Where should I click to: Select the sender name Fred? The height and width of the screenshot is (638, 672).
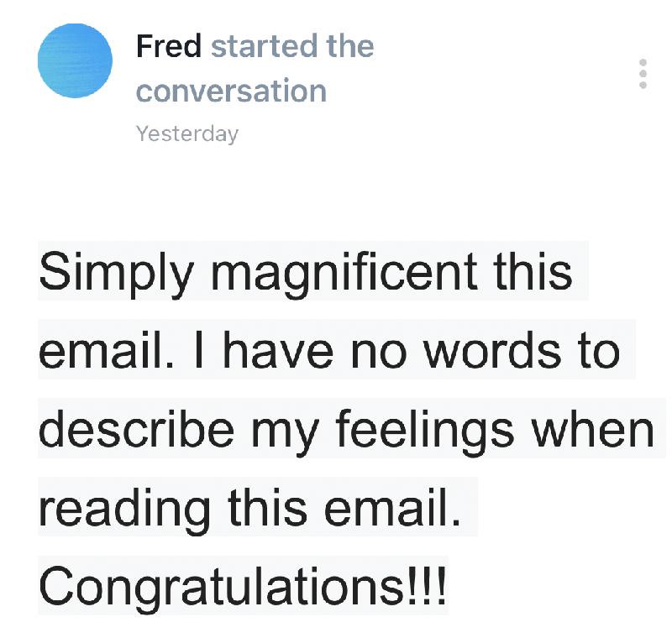[169, 46]
